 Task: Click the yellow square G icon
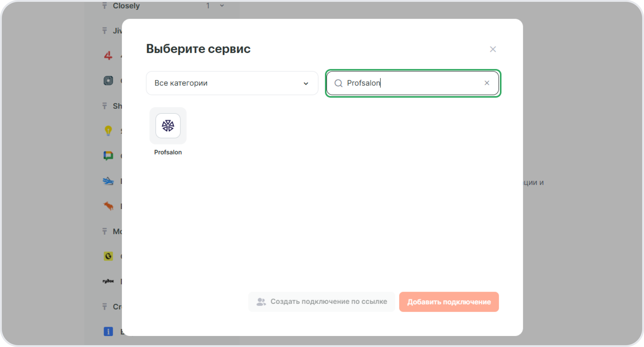[x=108, y=256]
